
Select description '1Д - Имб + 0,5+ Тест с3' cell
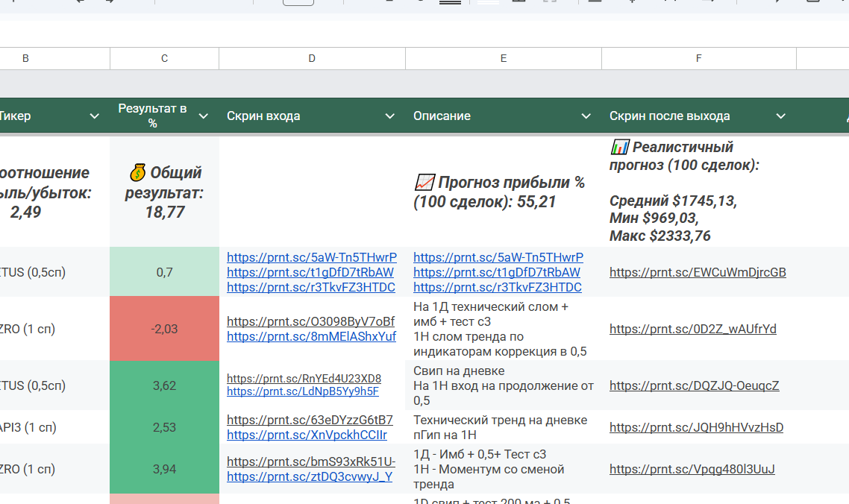(x=504, y=469)
